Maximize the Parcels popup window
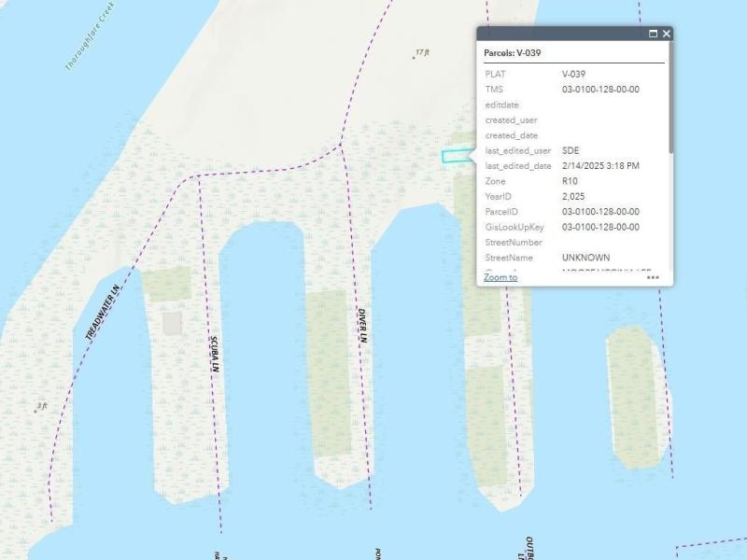The height and width of the screenshot is (560, 747). coord(654,34)
